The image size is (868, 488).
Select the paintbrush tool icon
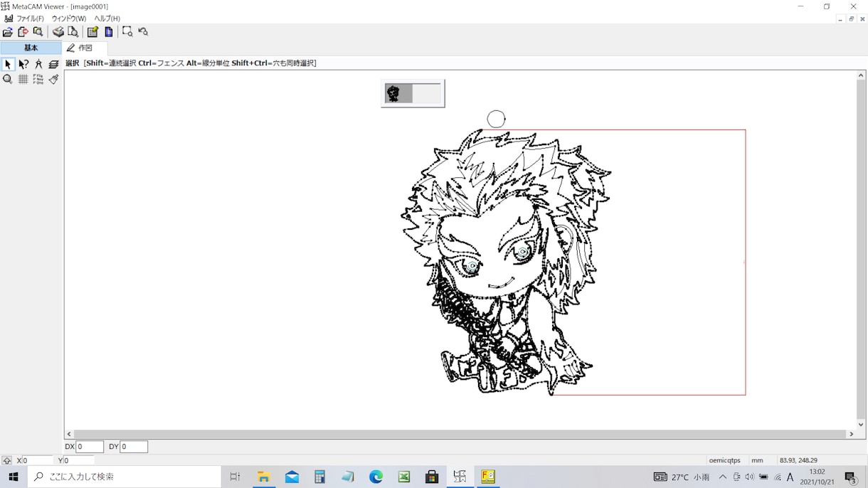pos(54,80)
